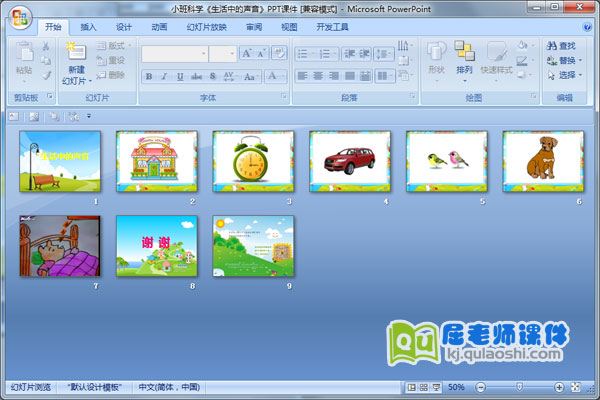Click the Copy icon

pos(46,60)
